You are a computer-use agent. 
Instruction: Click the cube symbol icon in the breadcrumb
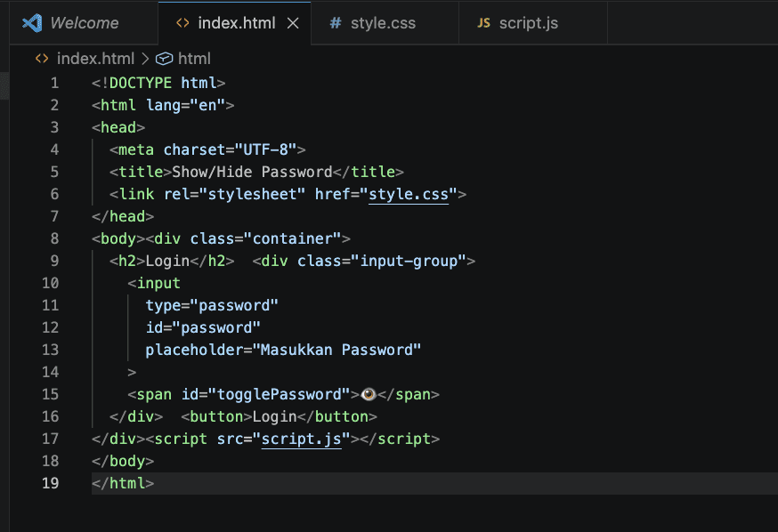[x=163, y=59]
